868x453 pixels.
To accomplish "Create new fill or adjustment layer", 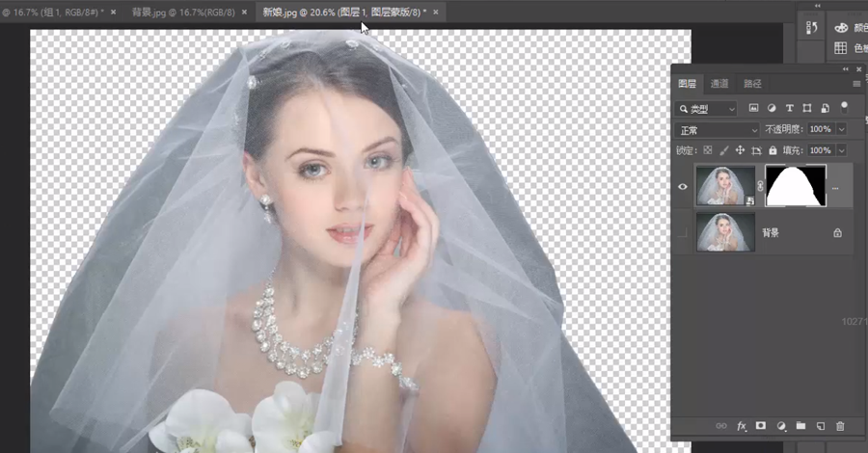I will 781,425.
